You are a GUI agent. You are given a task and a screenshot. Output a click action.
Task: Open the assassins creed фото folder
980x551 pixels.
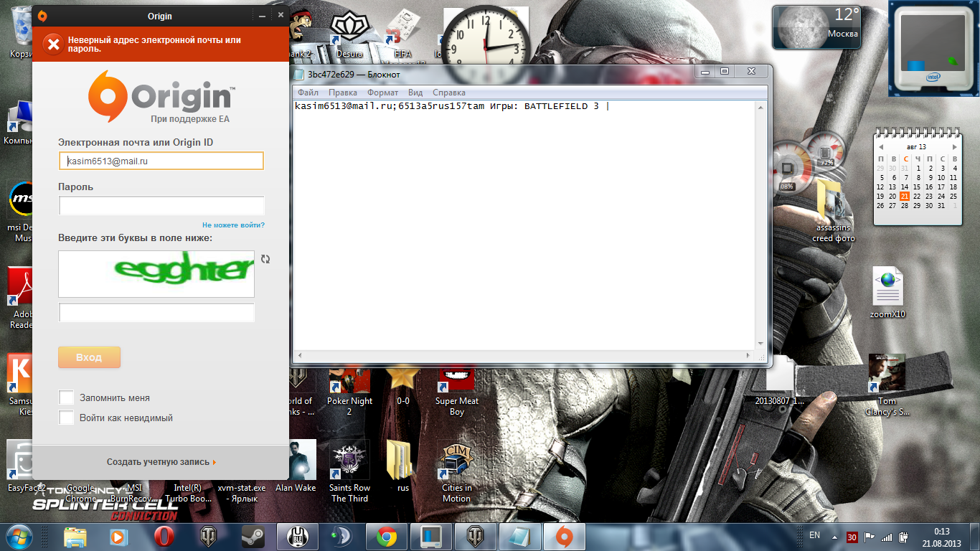(834, 211)
